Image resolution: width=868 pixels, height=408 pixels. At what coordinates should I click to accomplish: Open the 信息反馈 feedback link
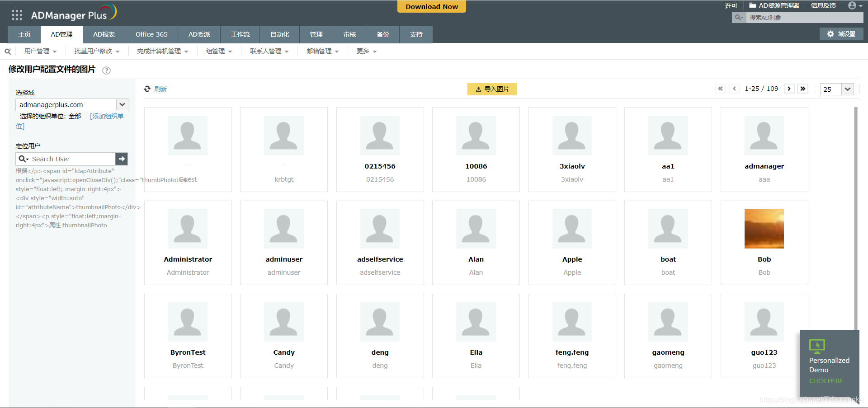(x=823, y=5)
